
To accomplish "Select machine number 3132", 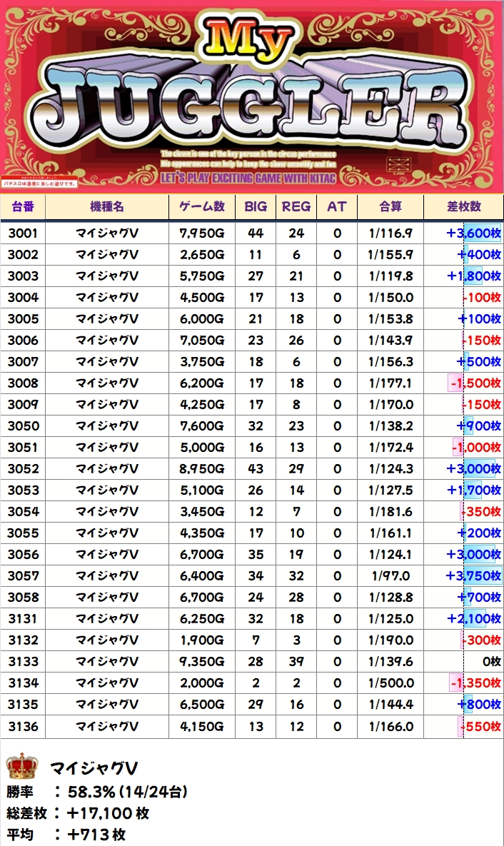I will (24, 640).
